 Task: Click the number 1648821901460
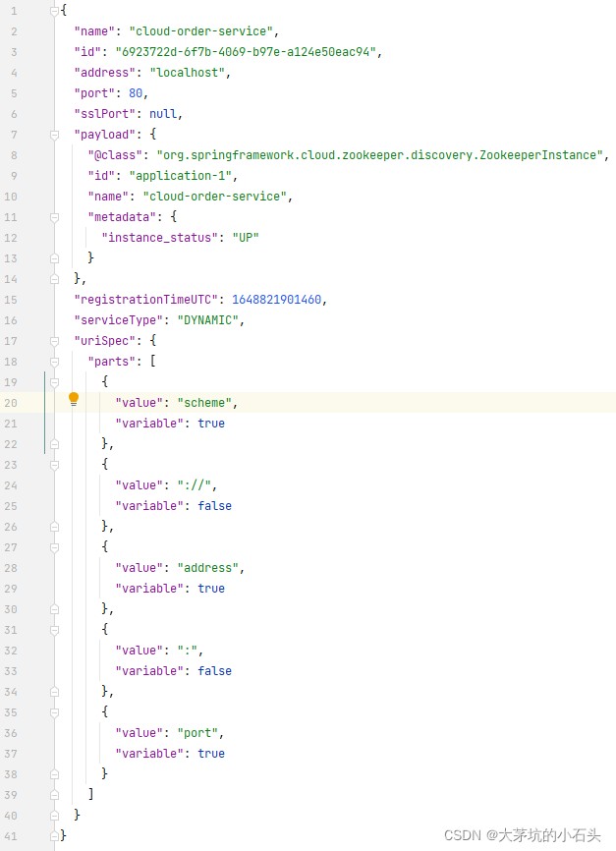pos(277,300)
